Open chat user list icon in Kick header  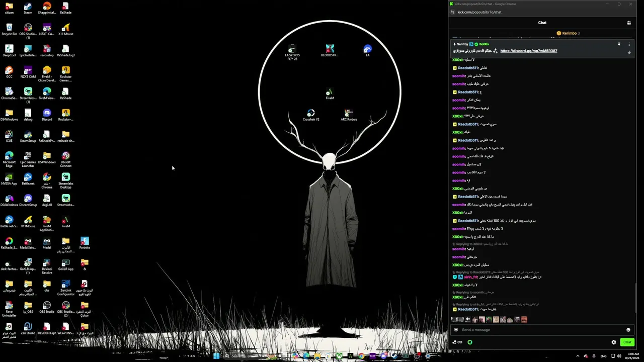tap(628, 23)
